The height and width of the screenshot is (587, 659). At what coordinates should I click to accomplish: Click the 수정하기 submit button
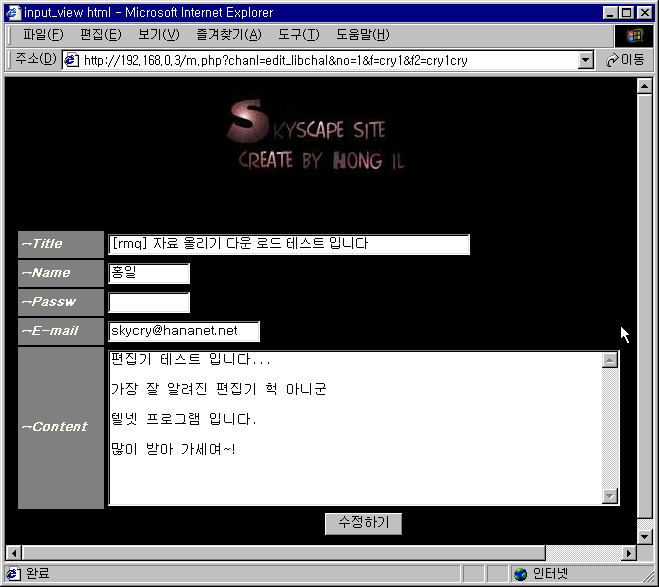click(x=363, y=524)
